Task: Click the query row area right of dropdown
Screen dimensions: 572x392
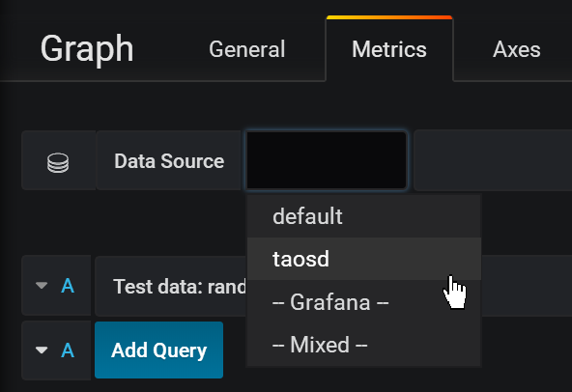Action: coord(527,286)
